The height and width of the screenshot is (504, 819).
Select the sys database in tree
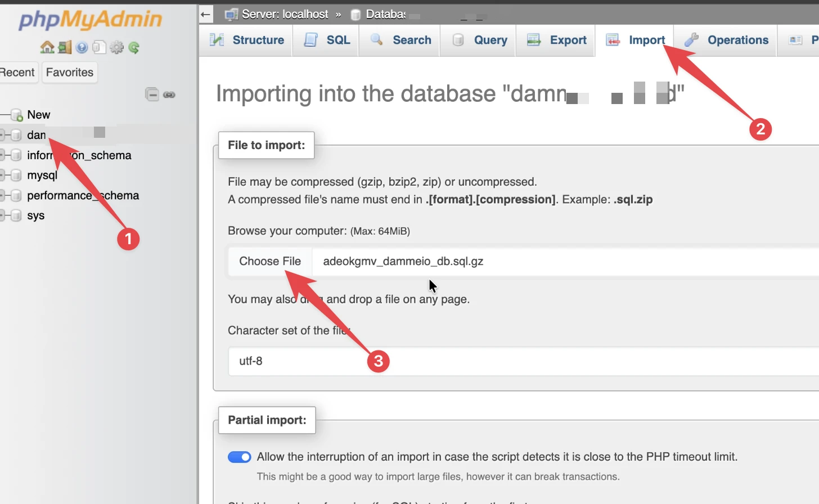[35, 216]
